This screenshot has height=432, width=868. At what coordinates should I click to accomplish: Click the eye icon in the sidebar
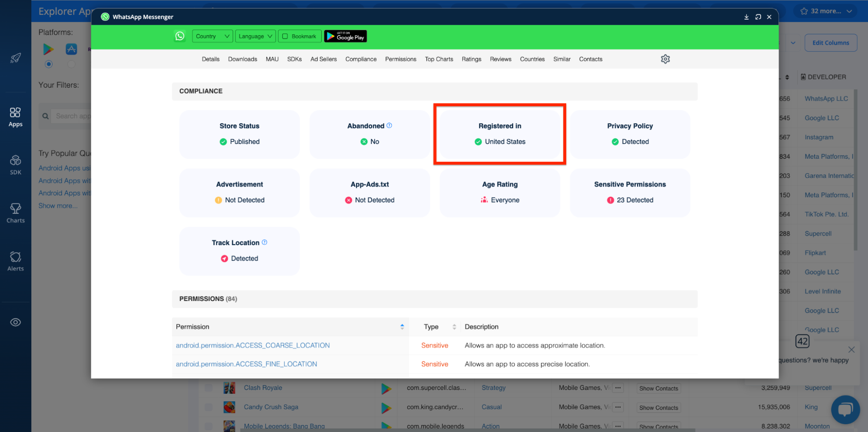click(16, 322)
